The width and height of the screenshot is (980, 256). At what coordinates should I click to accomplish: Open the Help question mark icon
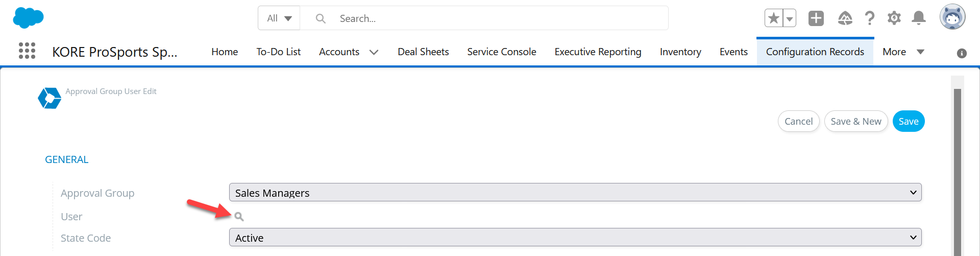click(870, 18)
